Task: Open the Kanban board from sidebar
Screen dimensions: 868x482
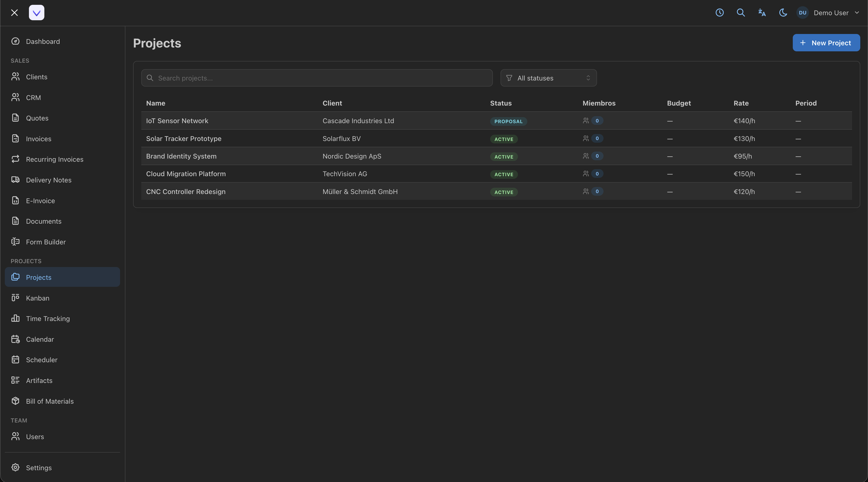Action: tap(37, 298)
